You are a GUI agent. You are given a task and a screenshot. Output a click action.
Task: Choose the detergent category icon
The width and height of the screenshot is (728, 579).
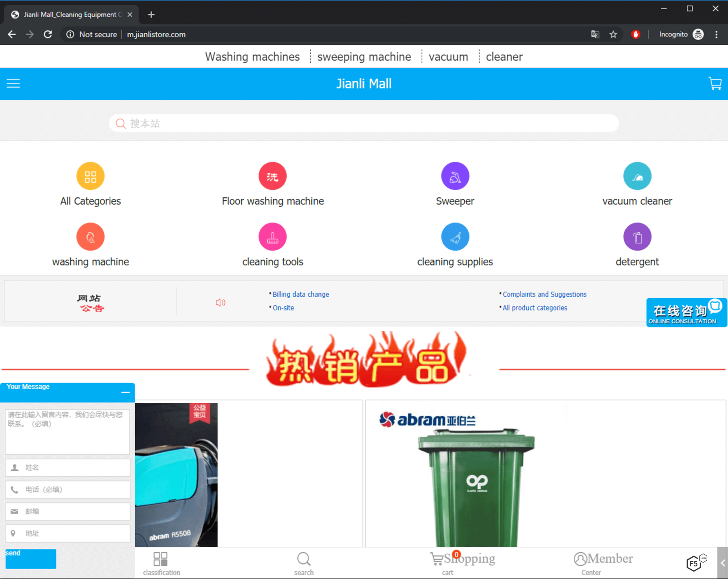(x=637, y=237)
